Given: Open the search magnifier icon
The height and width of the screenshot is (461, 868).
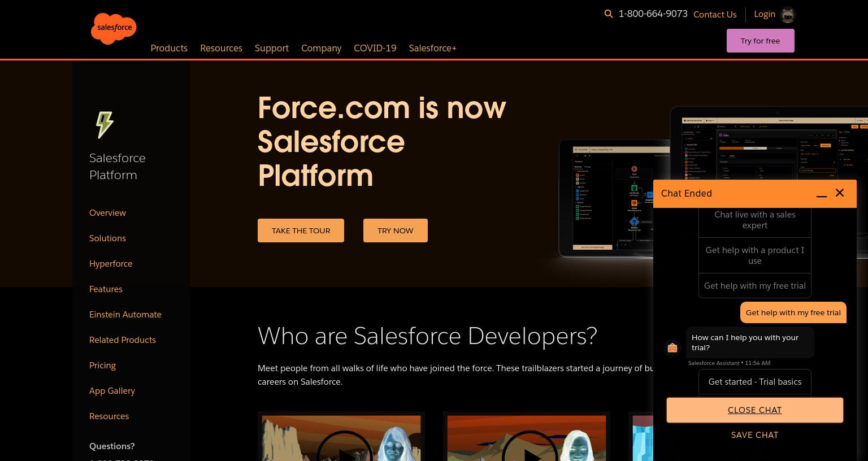Looking at the screenshot, I should pyautogui.click(x=609, y=14).
